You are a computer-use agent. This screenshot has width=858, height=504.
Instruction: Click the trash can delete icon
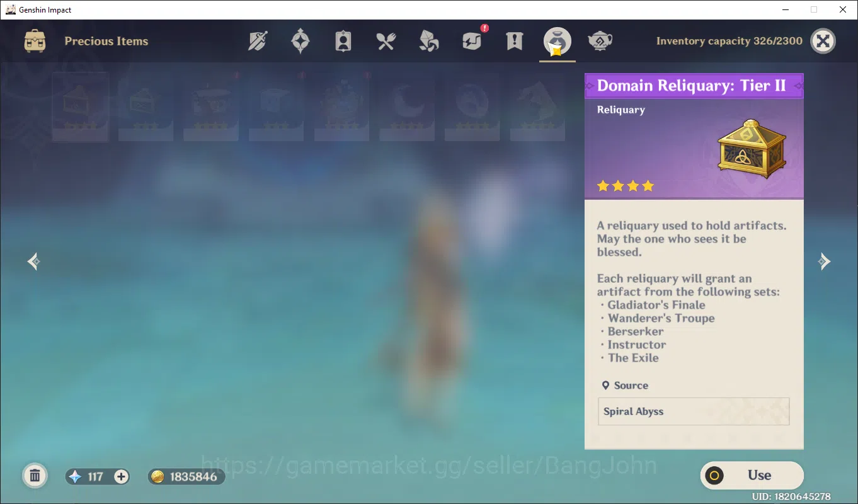coord(35,476)
